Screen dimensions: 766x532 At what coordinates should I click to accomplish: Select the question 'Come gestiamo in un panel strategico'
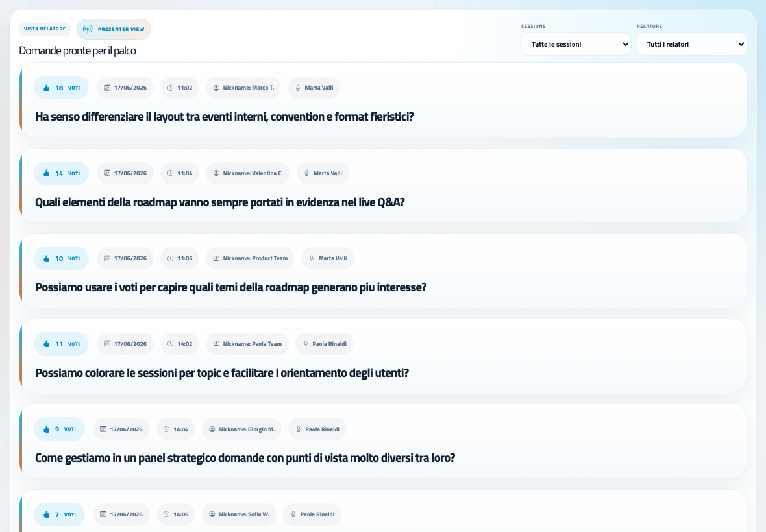pyautogui.click(x=245, y=458)
